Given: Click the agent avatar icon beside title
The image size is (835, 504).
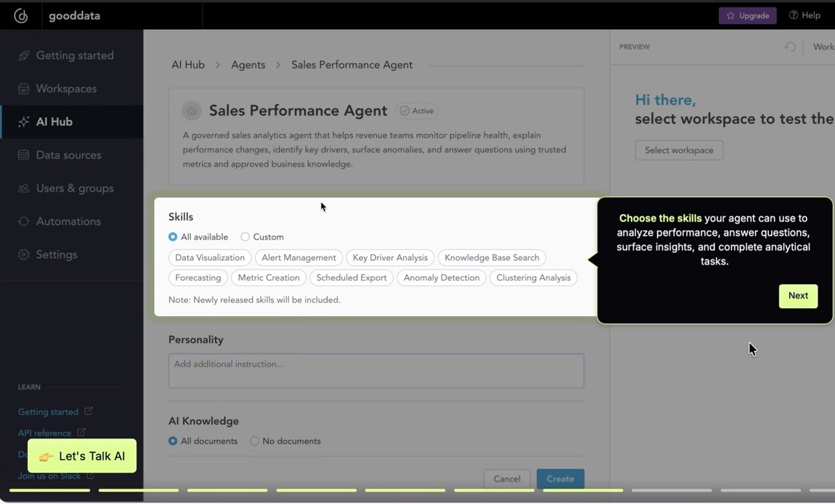Looking at the screenshot, I should pyautogui.click(x=192, y=111).
